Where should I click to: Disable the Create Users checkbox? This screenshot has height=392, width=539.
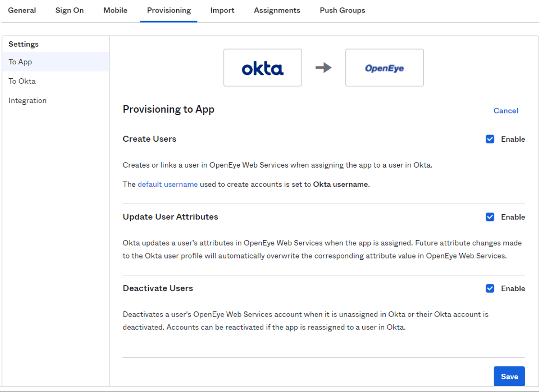click(490, 139)
